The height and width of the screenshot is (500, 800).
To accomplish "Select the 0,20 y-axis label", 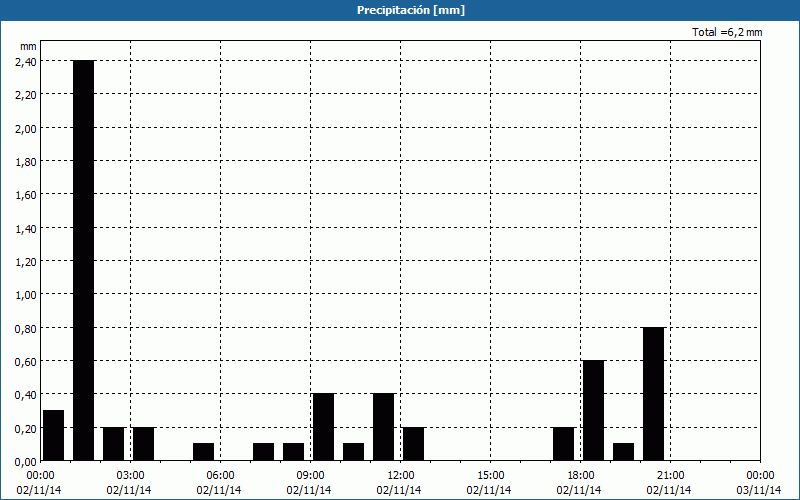I will click(26, 428).
